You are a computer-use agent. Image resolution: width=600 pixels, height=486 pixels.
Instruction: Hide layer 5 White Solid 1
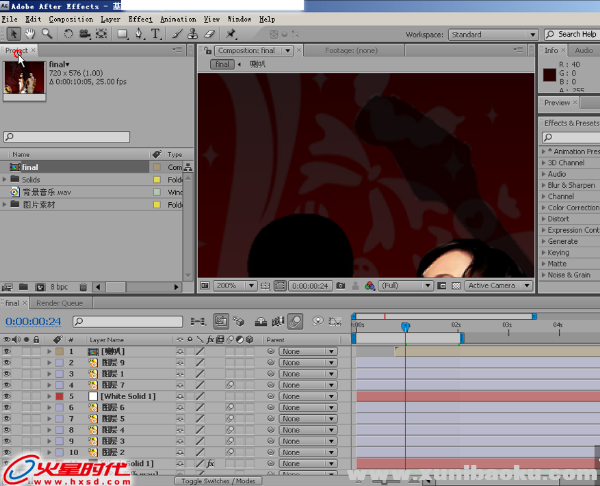pos(7,397)
